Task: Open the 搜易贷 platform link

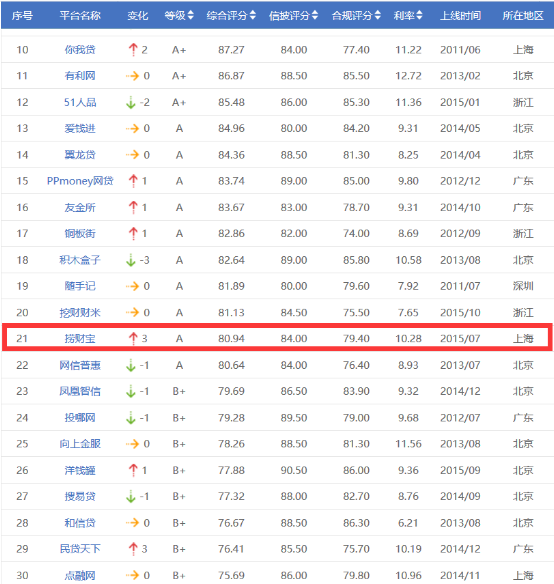Action: (80, 496)
